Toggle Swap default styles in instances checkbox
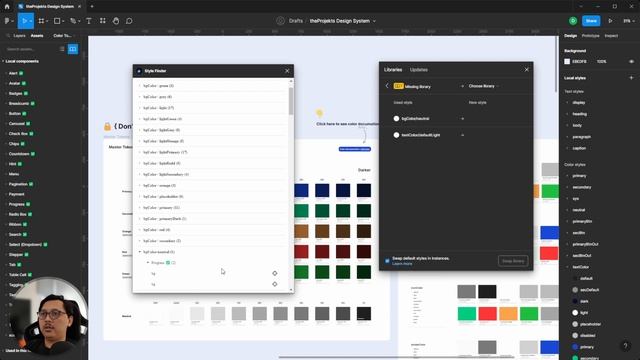Viewport: 640px width, 360px height. pyautogui.click(x=387, y=260)
